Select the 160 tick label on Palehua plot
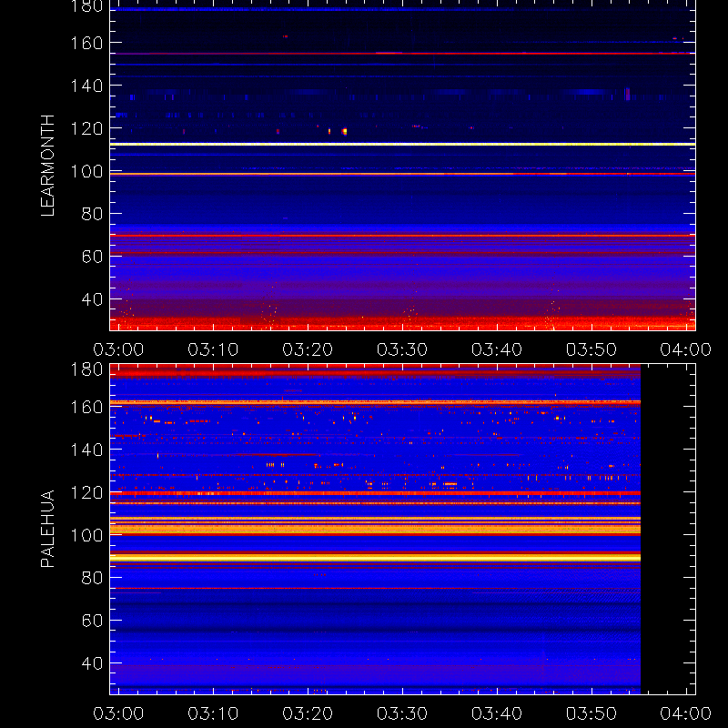 (86, 407)
